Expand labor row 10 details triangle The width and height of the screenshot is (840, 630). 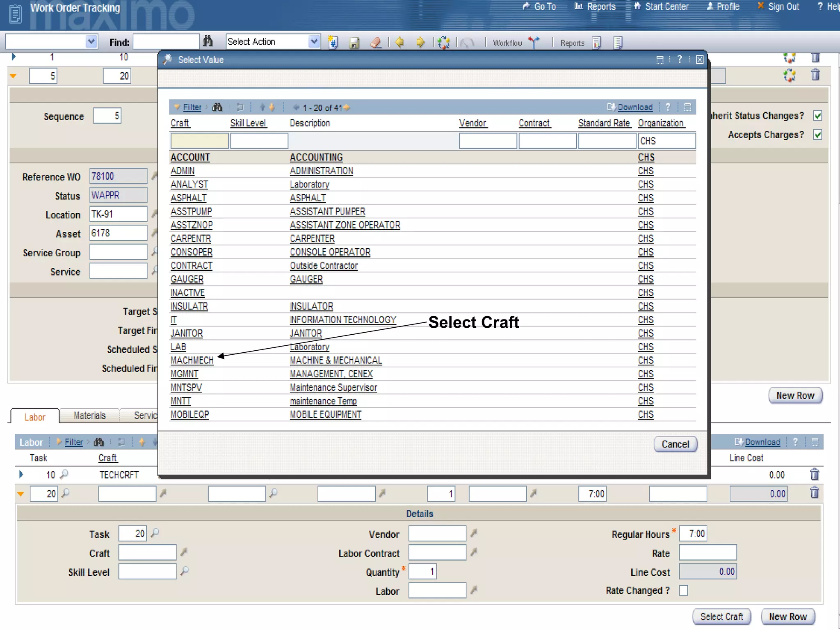pos(21,475)
